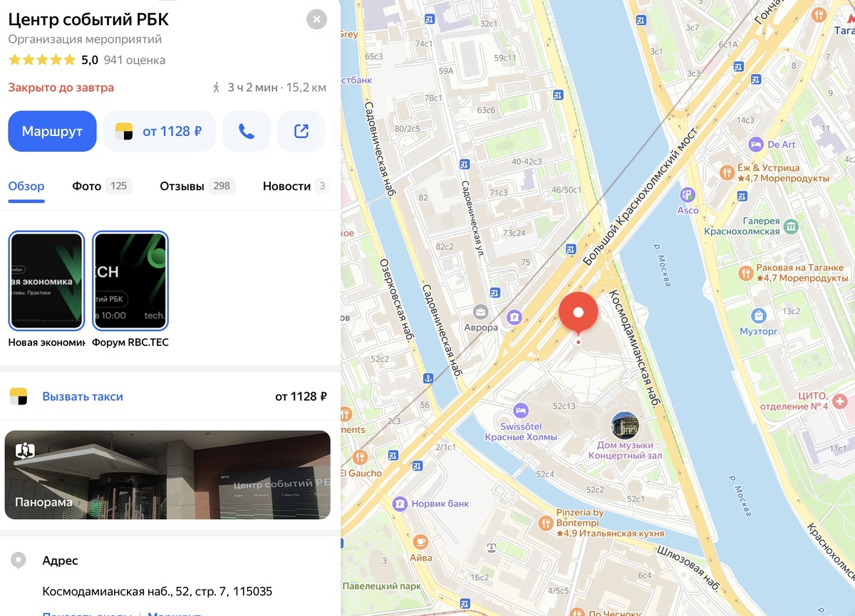Open the Панорама street view preview
This screenshot has height=616, width=855.
[167, 475]
